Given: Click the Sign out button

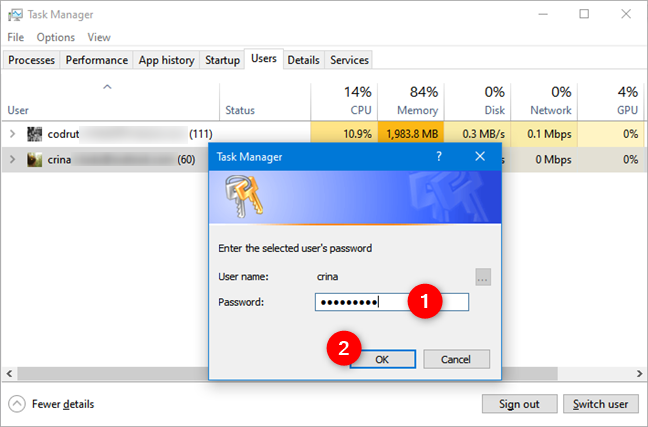Looking at the screenshot, I should point(519,404).
